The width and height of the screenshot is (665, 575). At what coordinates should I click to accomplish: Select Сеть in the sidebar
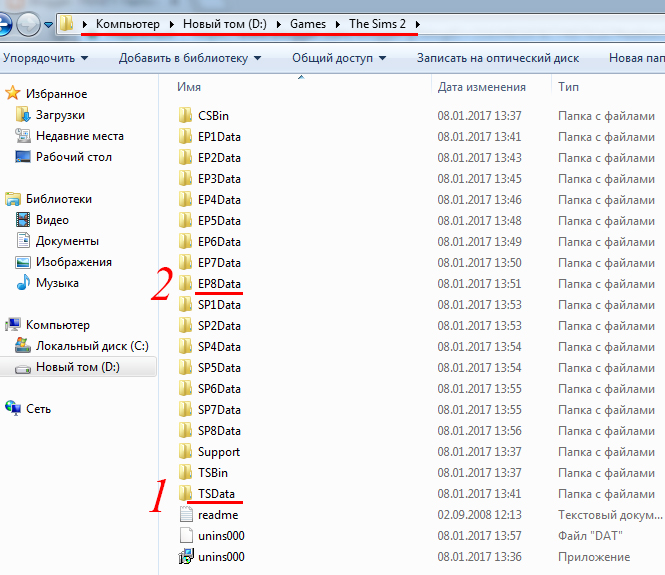(x=38, y=409)
